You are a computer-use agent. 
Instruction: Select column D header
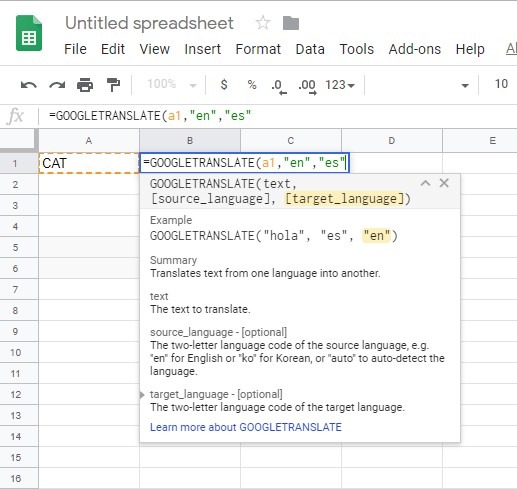click(392, 140)
